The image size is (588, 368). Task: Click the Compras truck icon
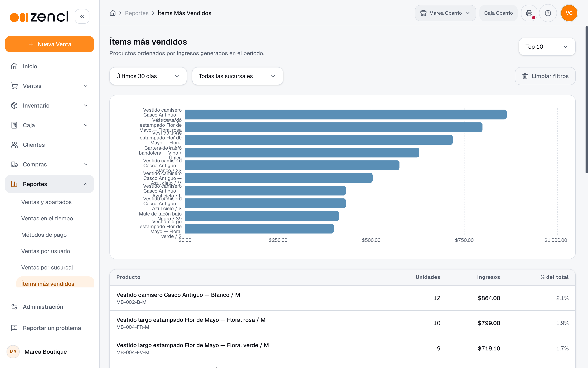[x=14, y=164]
